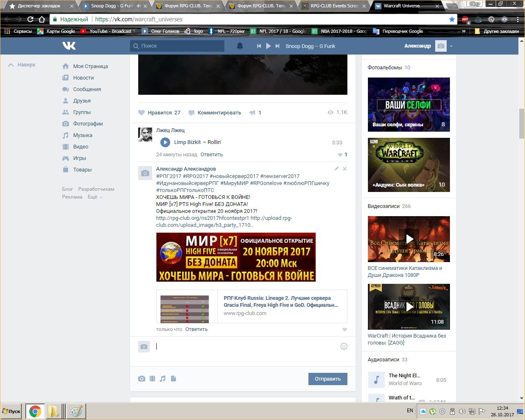Reload the page in Chrome
The image size is (525, 420).
pyautogui.click(x=30, y=19)
